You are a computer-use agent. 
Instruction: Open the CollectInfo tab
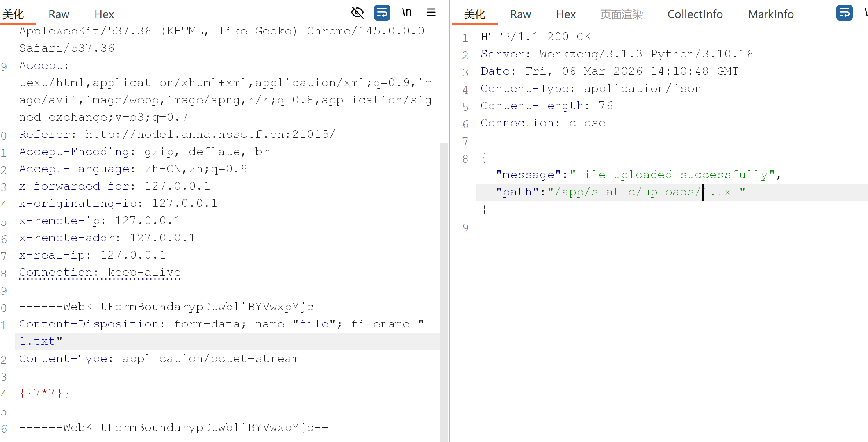(695, 14)
